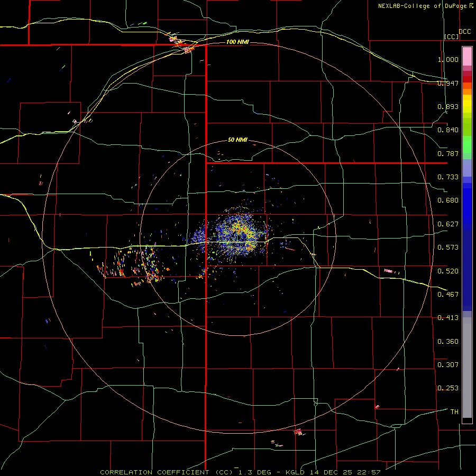
Task: Click the dense radar echo cluster at center
Action: [240, 235]
